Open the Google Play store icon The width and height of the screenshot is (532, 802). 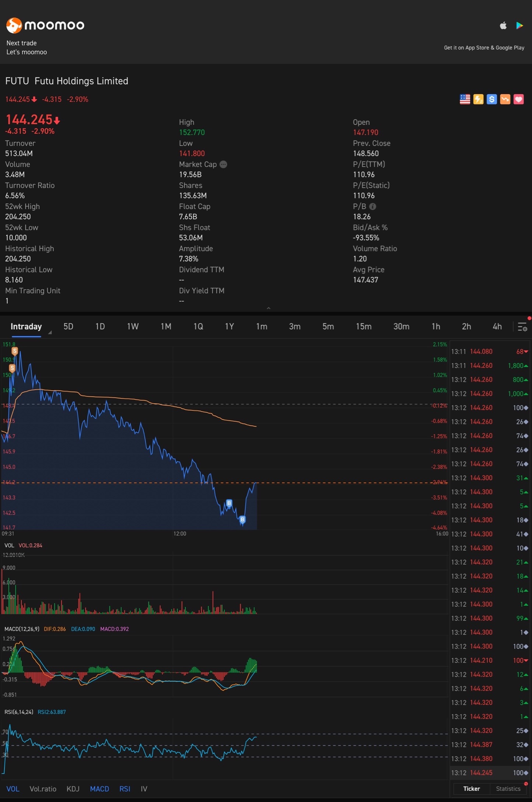[x=519, y=25]
